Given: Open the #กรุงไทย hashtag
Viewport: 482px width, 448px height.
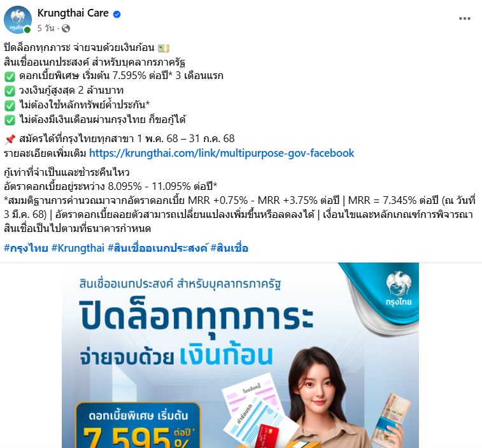Looking at the screenshot, I should click(26, 248).
